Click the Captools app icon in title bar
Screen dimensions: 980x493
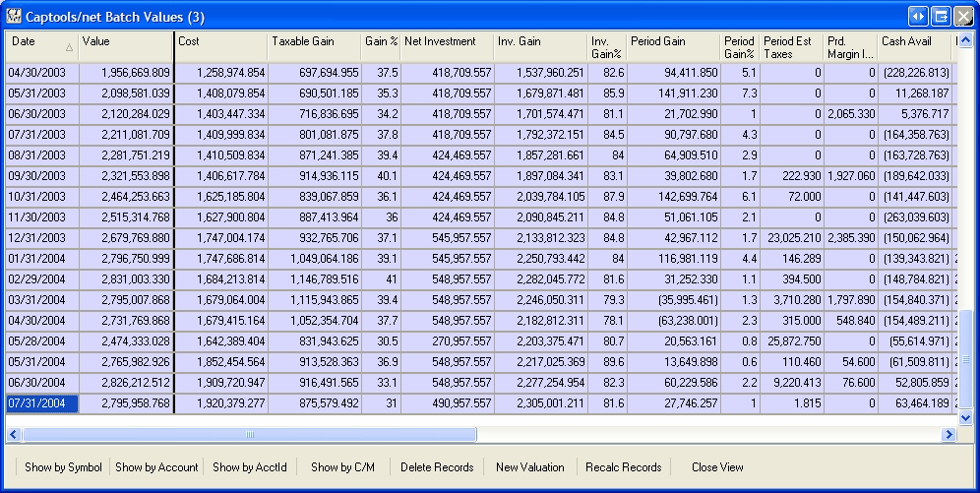[14, 16]
